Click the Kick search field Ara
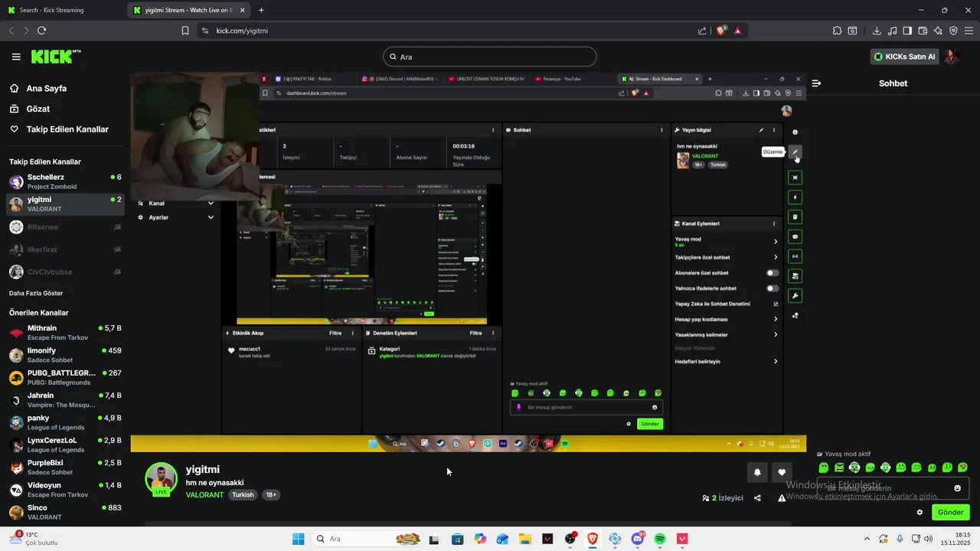This screenshot has width=980, height=551. [x=489, y=57]
